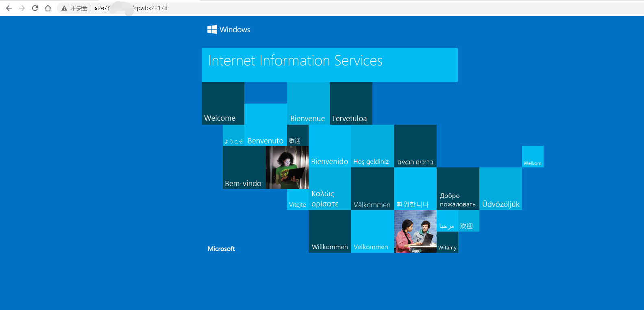
Task: Click the Velkommen tile
Action: click(372, 231)
